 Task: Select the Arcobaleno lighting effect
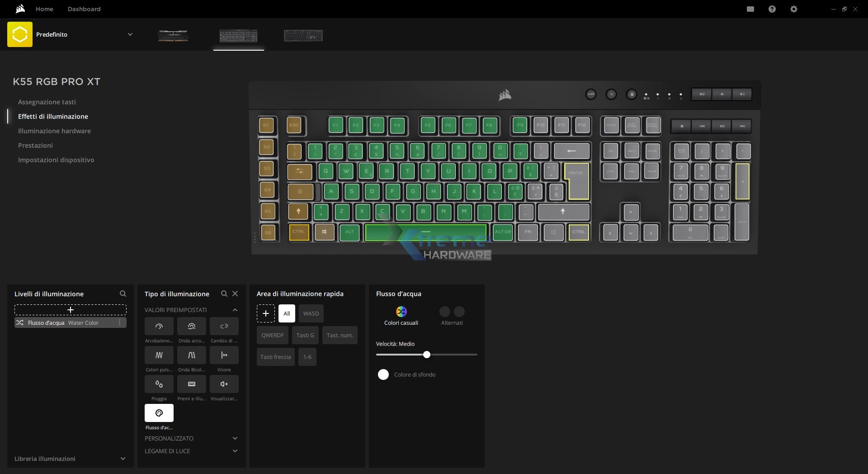pos(159,326)
